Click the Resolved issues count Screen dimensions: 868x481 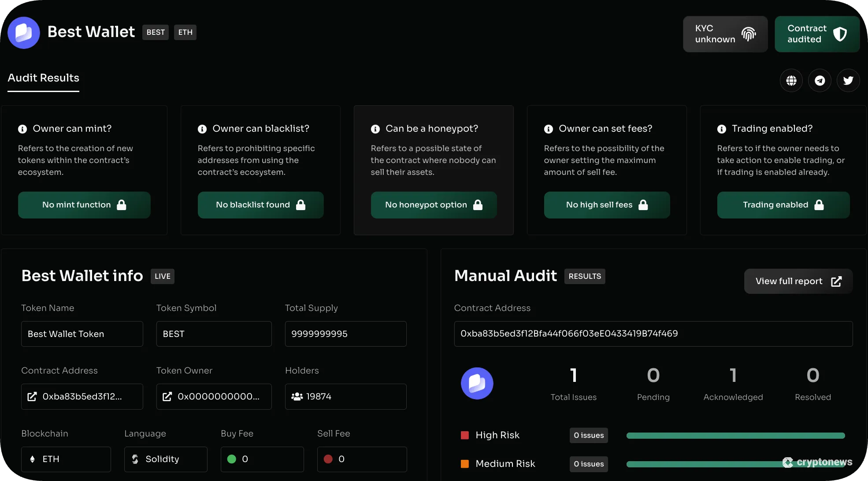(813, 375)
